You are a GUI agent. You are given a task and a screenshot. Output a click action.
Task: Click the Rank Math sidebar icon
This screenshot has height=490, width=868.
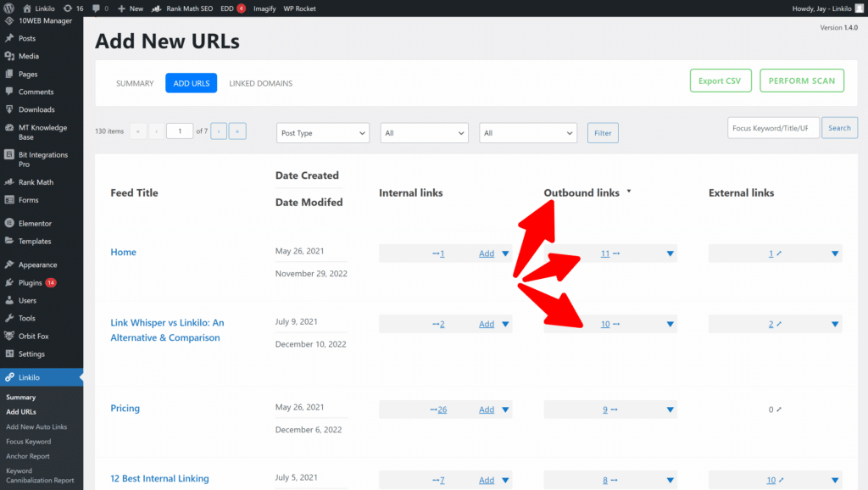(9, 181)
